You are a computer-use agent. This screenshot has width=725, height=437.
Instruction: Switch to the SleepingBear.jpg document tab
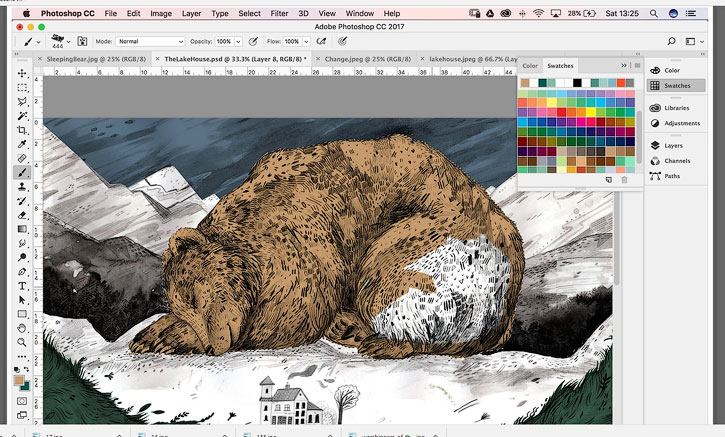coord(96,59)
